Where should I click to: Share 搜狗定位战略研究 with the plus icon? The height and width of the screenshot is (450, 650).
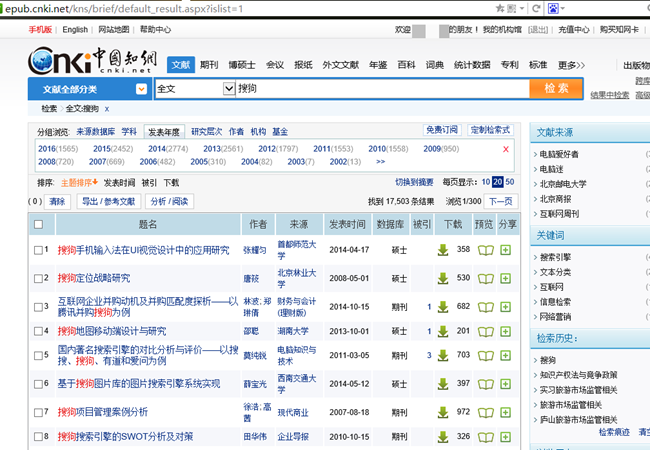pos(505,278)
